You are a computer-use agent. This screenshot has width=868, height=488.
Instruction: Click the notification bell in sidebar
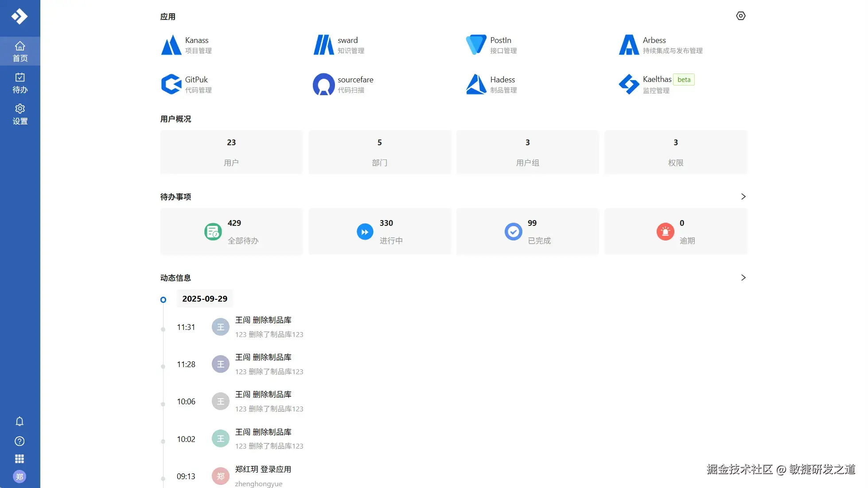[19, 421]
